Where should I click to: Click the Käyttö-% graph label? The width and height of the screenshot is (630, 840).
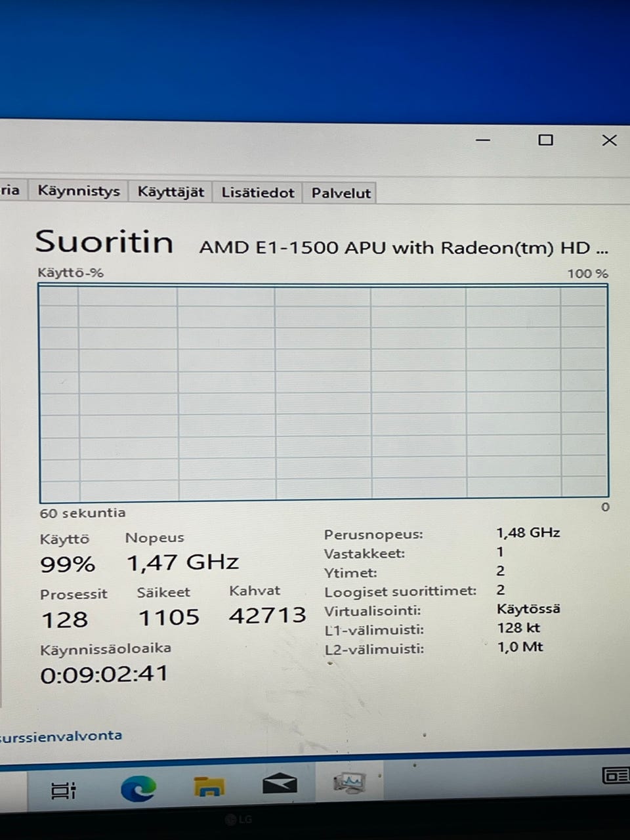tap(70, 272)
